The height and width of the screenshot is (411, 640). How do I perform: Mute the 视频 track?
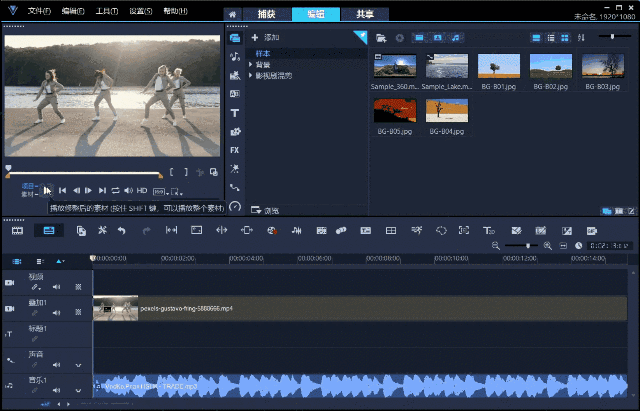(56, 287)
